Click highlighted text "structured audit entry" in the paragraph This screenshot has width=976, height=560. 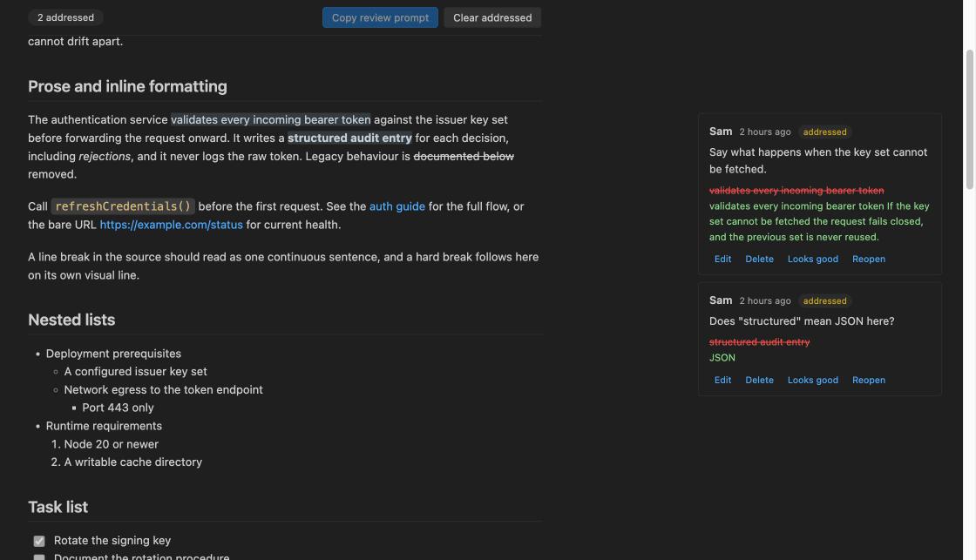click(x=349, y=138)
